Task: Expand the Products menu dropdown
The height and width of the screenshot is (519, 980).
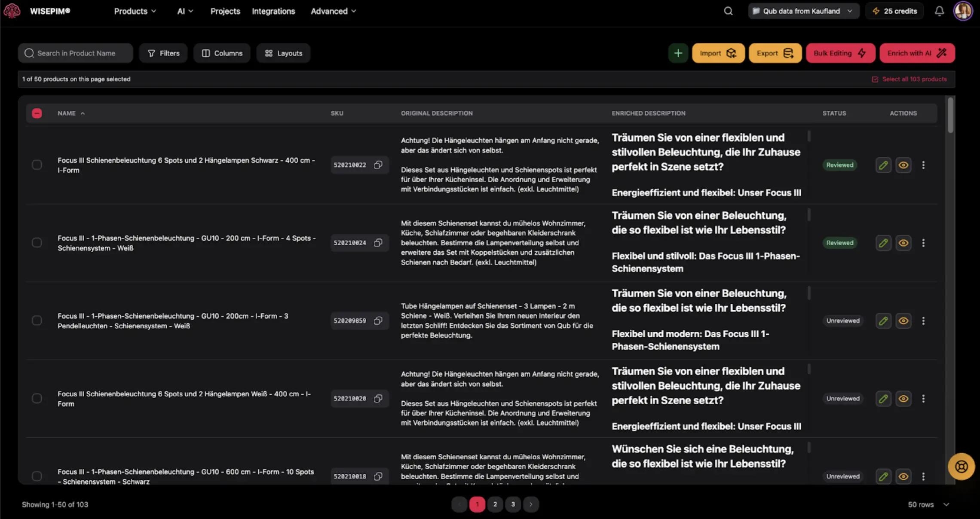Action: pos(135,11)
